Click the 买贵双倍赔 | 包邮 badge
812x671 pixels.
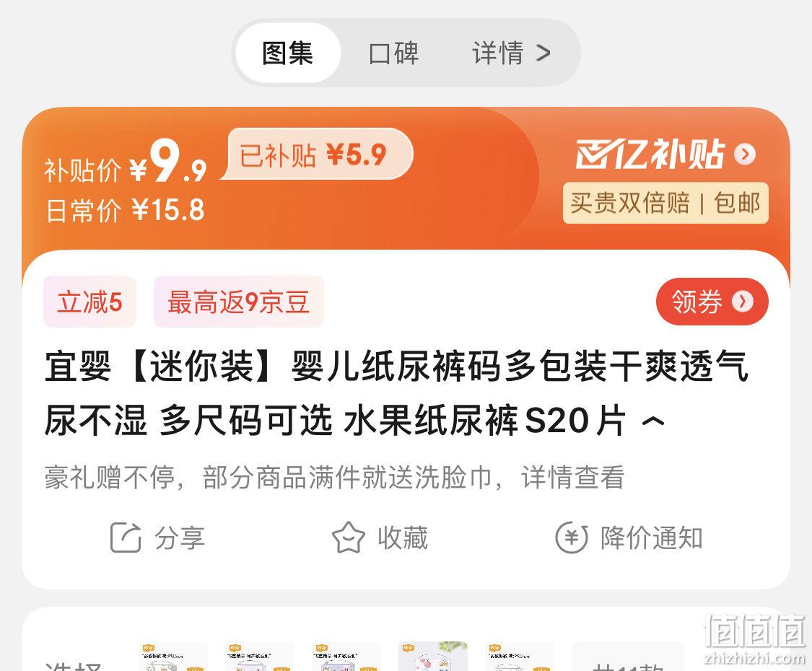(x=665, y=203)
